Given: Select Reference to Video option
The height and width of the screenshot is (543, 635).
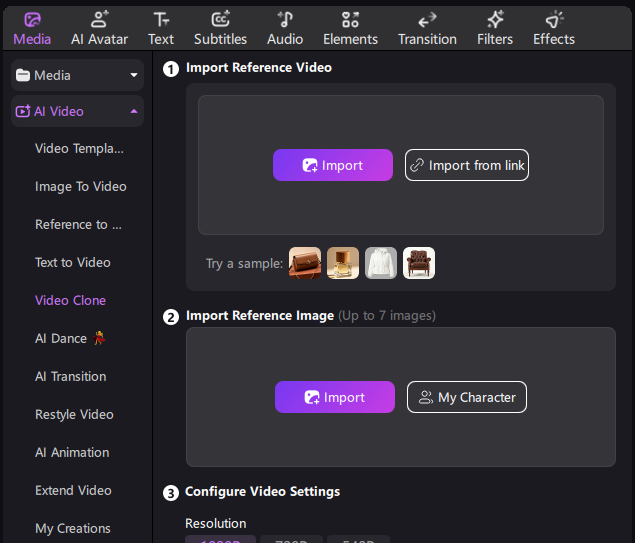Looking at the screenshot, I should [78, 225].
